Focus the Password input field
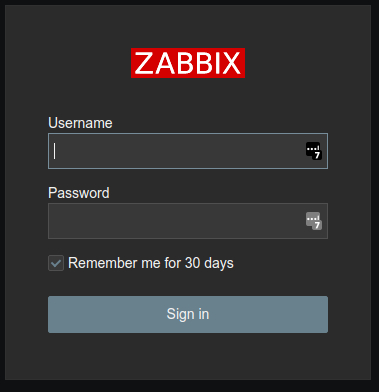 click(x=188, y=221)
